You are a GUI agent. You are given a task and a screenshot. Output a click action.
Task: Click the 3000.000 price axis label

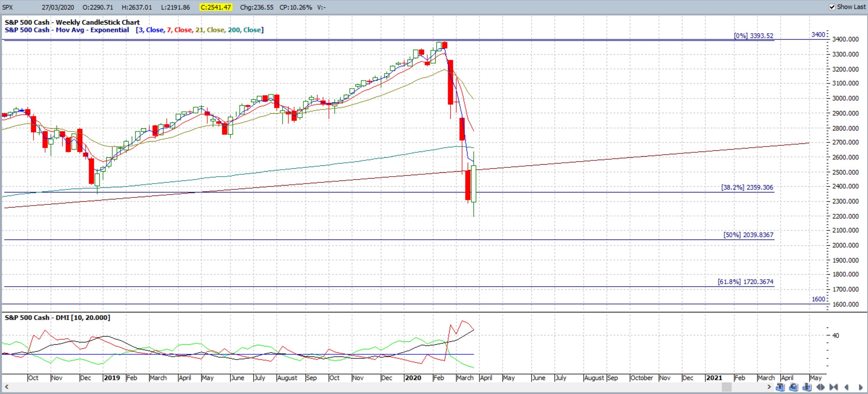[x=845, y=98]
